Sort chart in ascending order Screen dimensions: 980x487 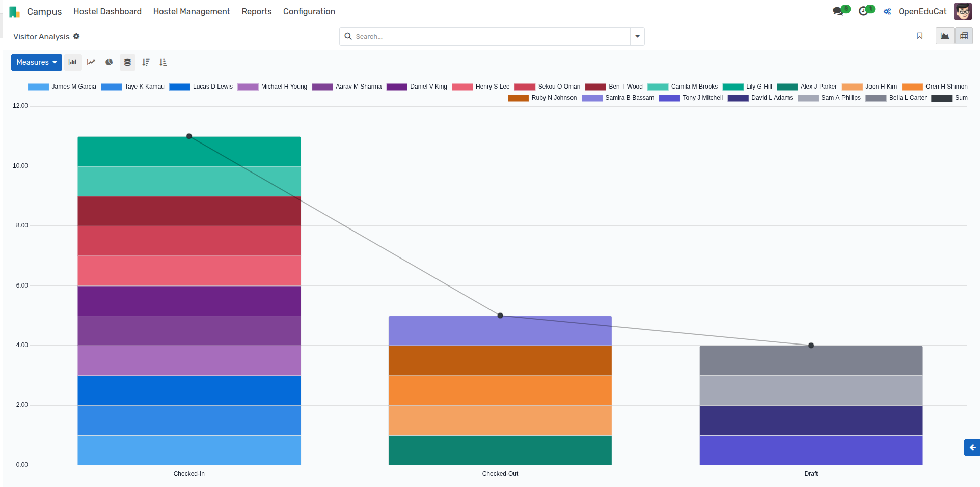click(x=163, y=62)
